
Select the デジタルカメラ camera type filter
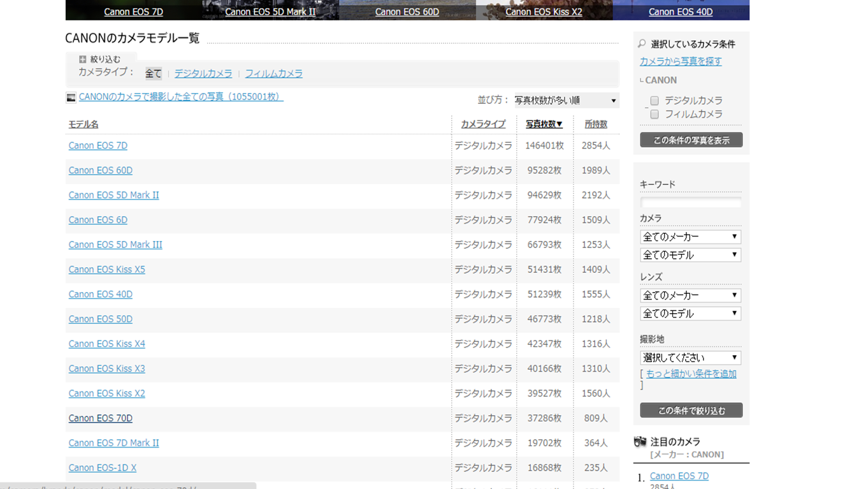click(x=203, y=73)
